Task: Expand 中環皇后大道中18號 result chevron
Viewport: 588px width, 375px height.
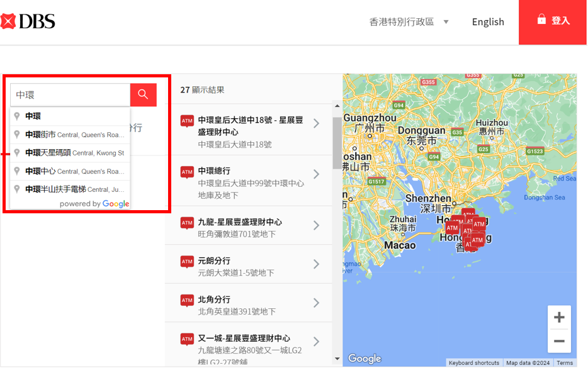Action: click(x=316, y=123)
